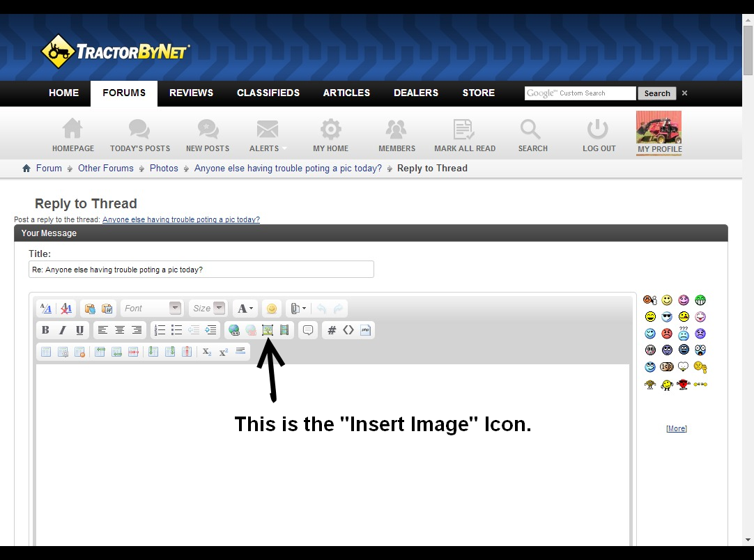Click the Insert Link globe icon
The image size is (754, 560).
tap(234, 330)
